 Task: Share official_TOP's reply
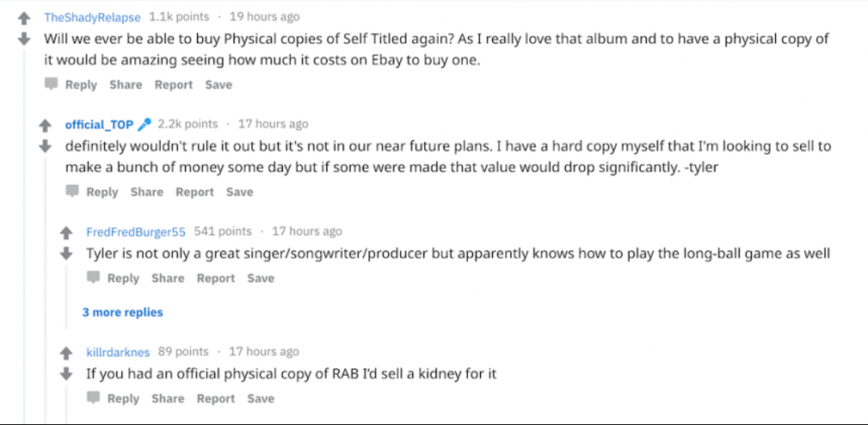(146, 192)
